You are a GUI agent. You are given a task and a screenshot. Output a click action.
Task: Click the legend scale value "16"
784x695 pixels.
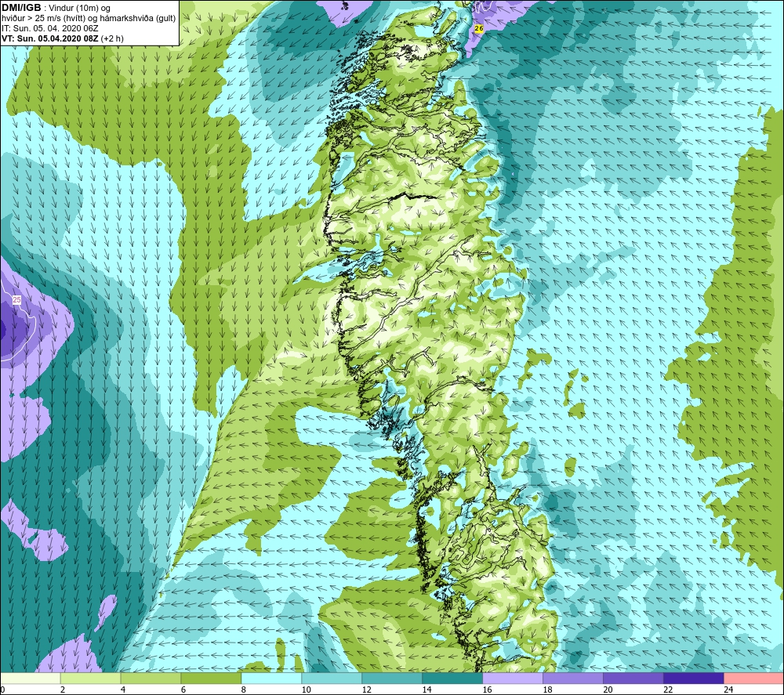[x=487, y=690]
